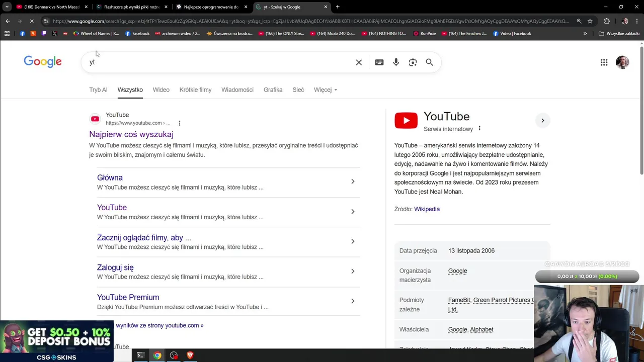Switch to the Krótkie filmy tab

(x=195, y=90)
